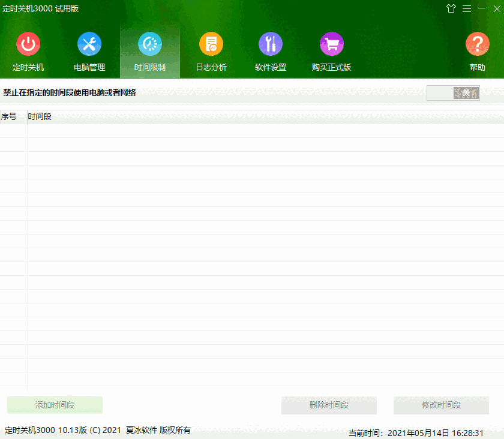Click the 删除时间段 button
The image size is (504, 439).
coord(329,405)
